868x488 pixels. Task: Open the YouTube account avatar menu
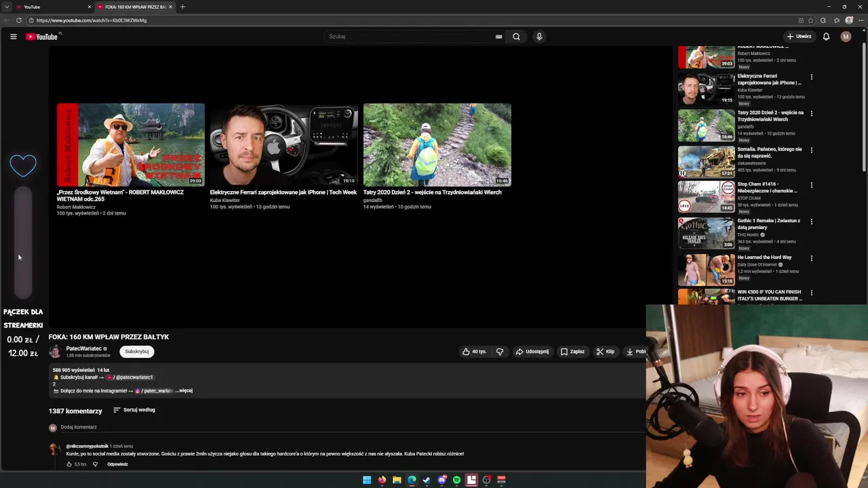coord(846,37)
